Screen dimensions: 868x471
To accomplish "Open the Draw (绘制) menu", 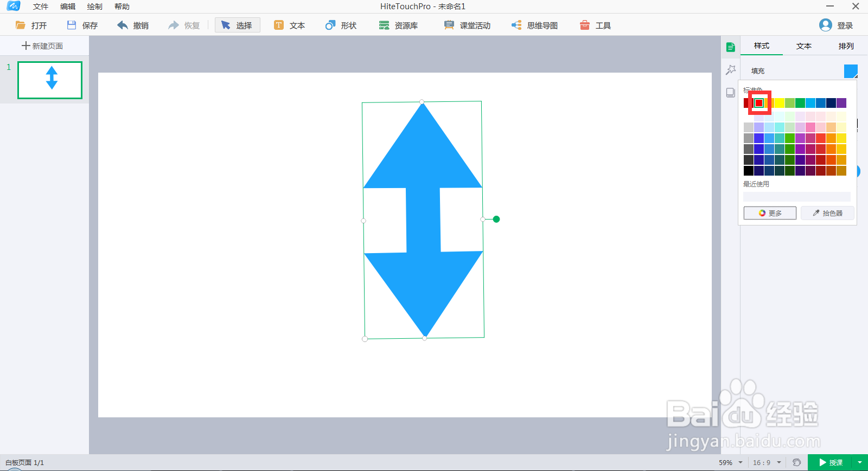I will point(95,7).
